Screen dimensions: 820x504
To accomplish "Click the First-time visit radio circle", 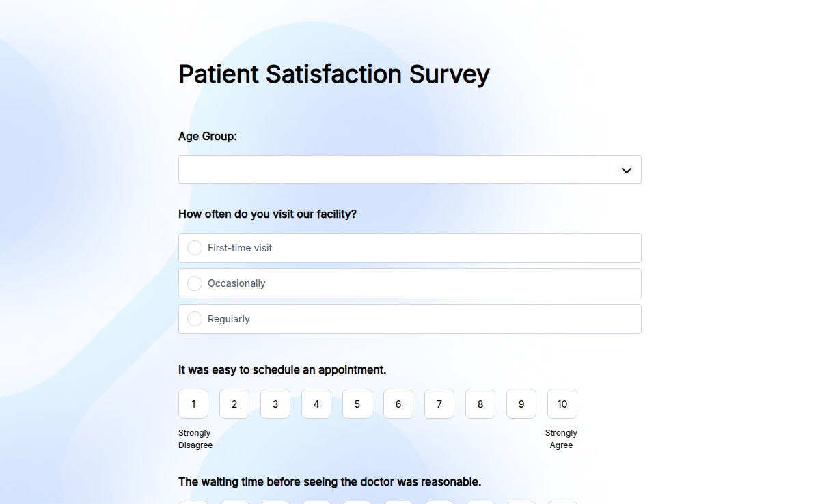I will coord(195,248).
